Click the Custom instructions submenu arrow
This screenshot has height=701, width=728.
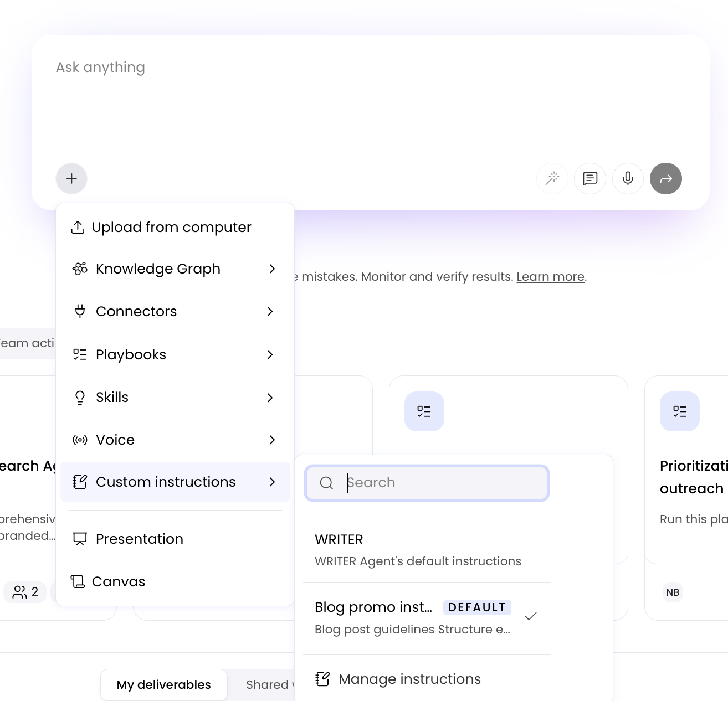click(x=272, y=482)
